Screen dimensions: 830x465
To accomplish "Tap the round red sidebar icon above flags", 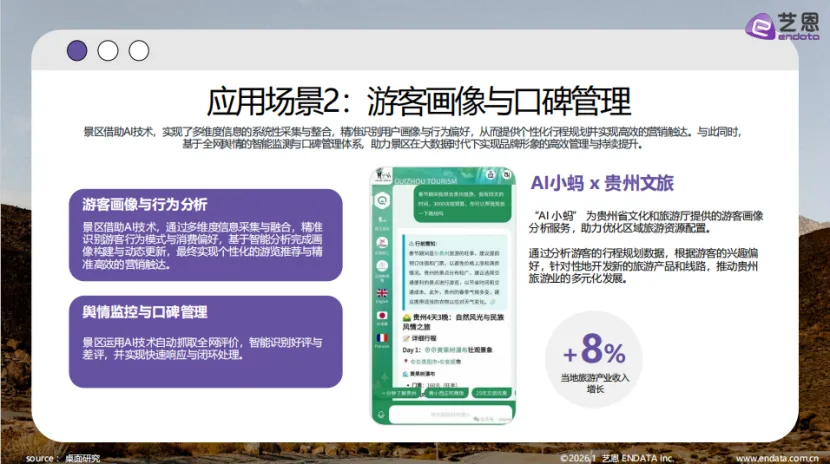I will tap(382, 243).
